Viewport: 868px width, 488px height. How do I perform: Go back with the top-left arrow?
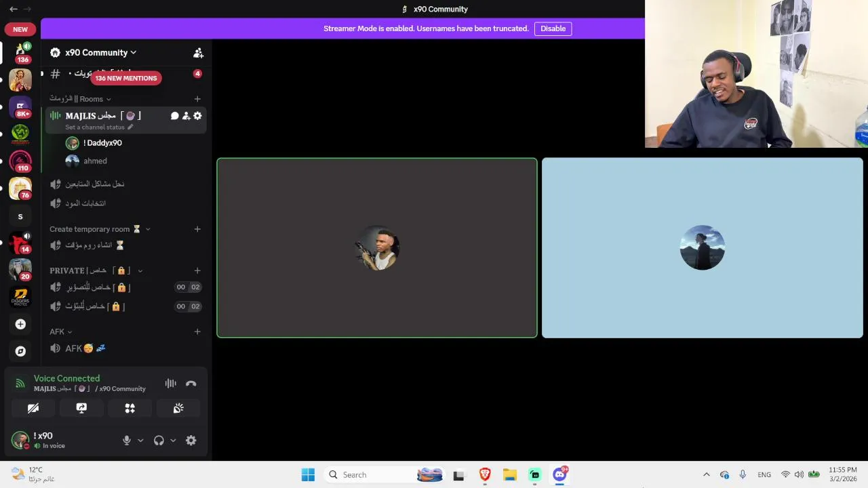14,9
